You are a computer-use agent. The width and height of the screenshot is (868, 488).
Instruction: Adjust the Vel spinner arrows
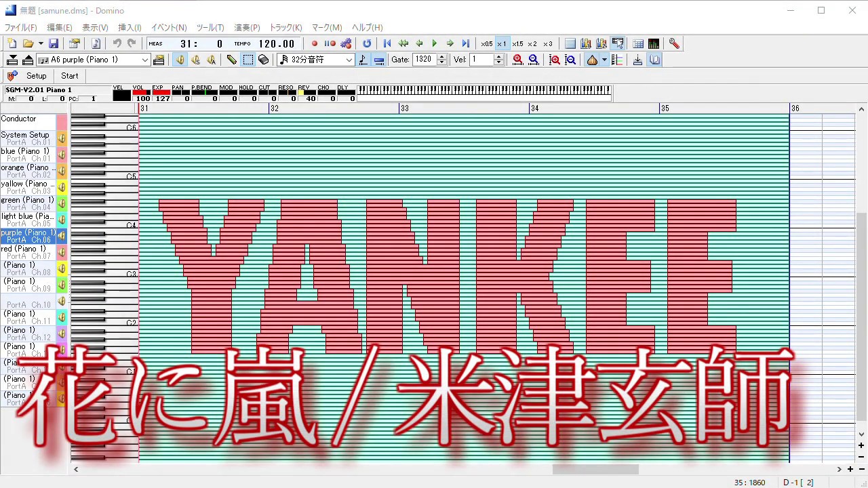499,60
